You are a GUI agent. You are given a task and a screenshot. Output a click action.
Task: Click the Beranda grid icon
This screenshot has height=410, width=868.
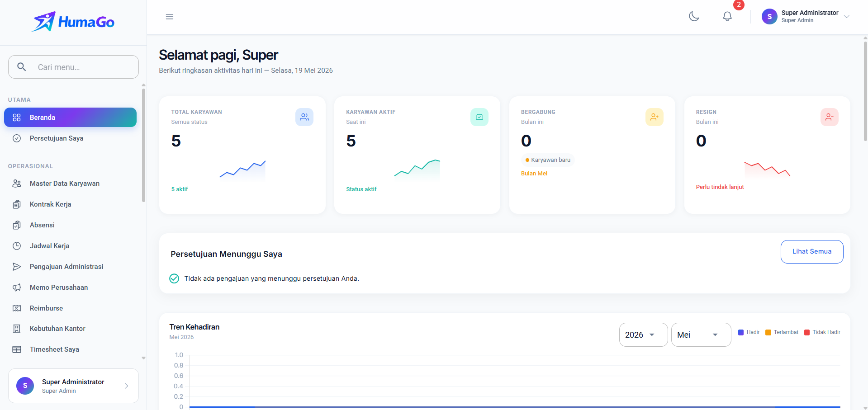coord(17,118)
